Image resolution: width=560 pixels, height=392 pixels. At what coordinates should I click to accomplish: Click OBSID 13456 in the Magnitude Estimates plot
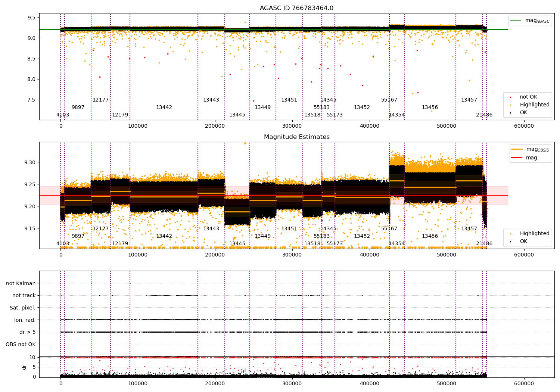pyautogui.click(x=430, y=236)
